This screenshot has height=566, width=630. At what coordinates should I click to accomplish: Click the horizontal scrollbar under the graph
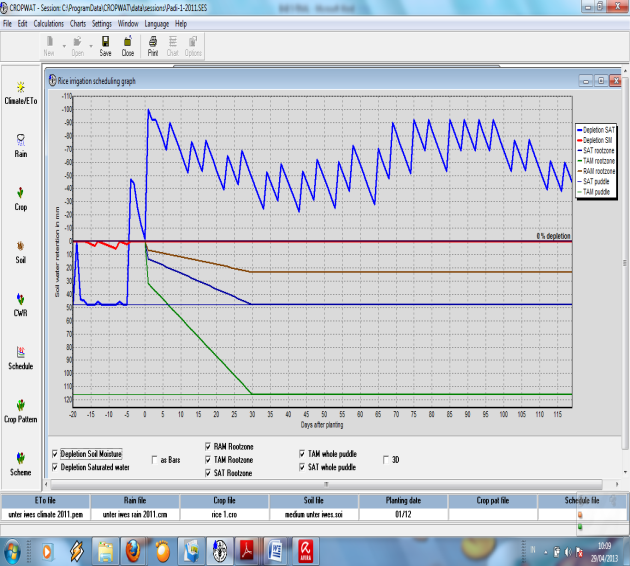tap(326, 484)
